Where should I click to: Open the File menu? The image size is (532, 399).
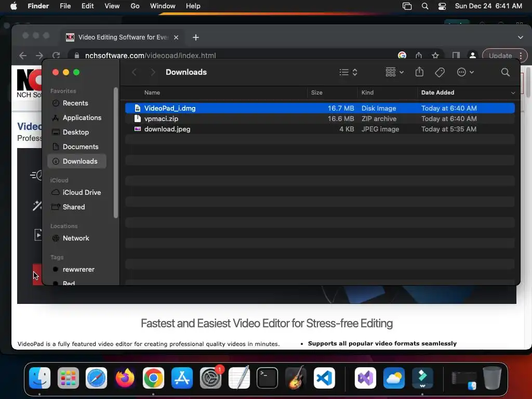click(65, 6)
